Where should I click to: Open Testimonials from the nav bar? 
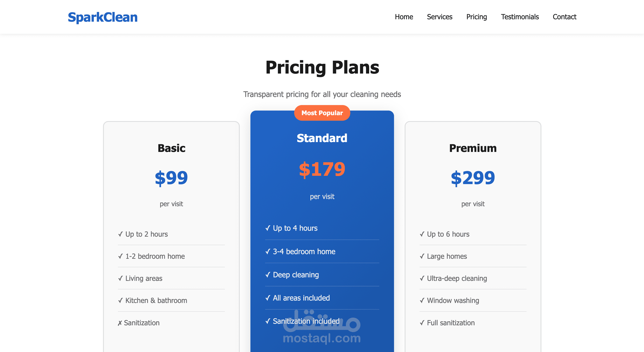coord(520,17)
